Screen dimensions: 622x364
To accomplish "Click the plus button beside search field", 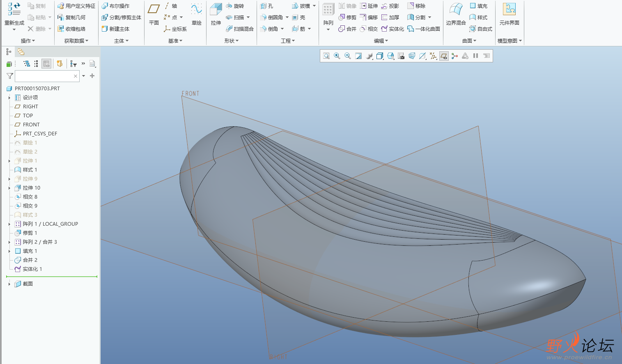I will pyautogui.click(x=92, y=76).
